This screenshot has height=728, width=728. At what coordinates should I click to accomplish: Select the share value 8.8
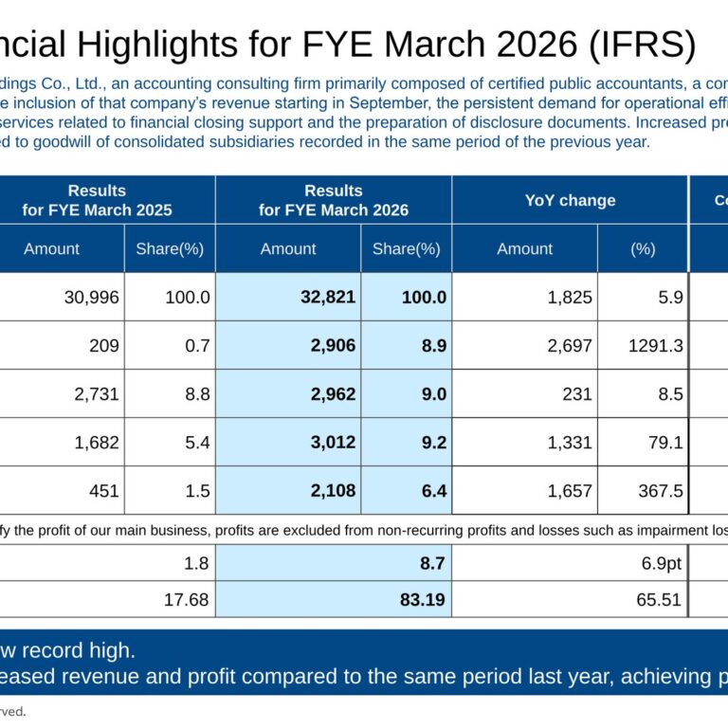[197, 394]
